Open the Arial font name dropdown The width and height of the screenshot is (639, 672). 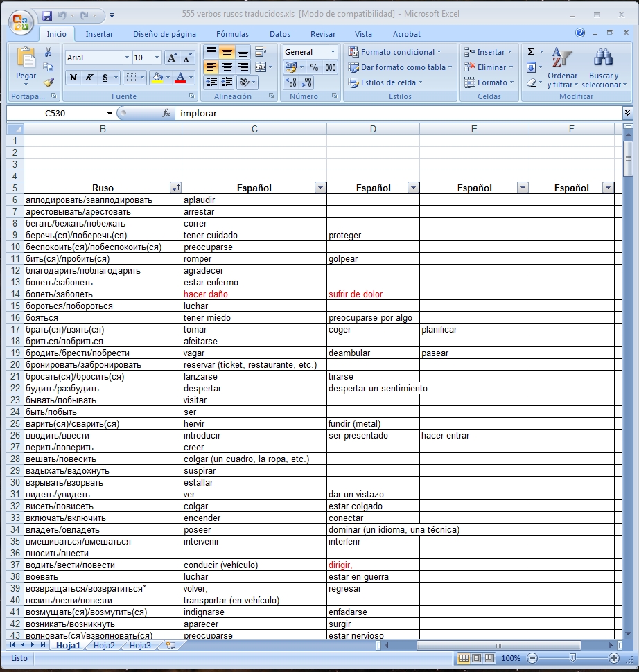click(127, 58)
